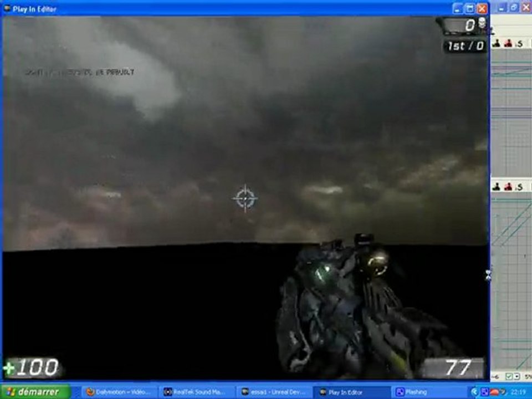532x399 pixels.
Task: Click the red tray icon beside the clock
Action: pos(495,392)
